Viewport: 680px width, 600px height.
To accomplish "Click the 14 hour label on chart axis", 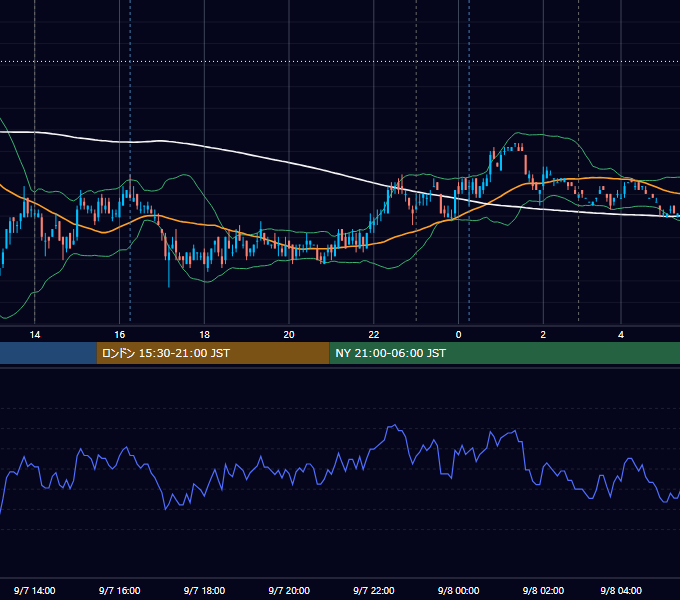I will tap(35, 335).
